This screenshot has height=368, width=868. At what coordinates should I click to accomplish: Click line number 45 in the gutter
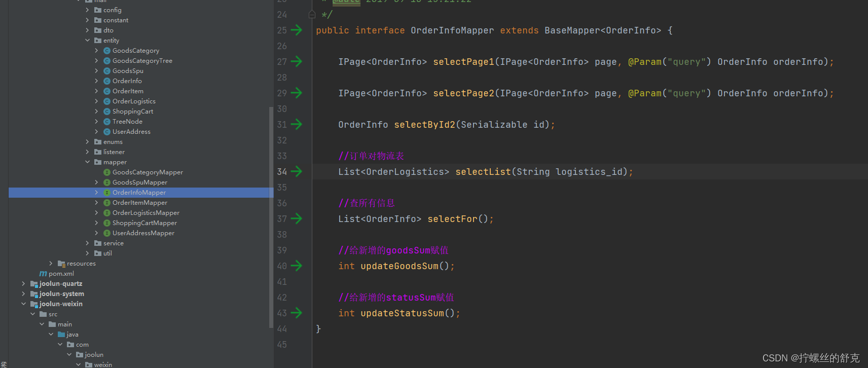282,345
